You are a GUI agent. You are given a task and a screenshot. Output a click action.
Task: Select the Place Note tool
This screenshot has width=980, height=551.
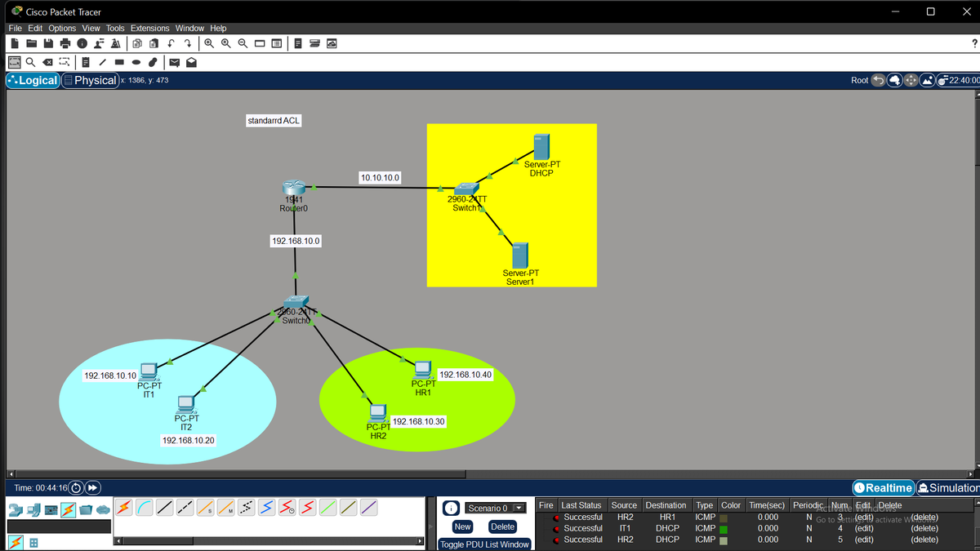click(x=87, y=62)
